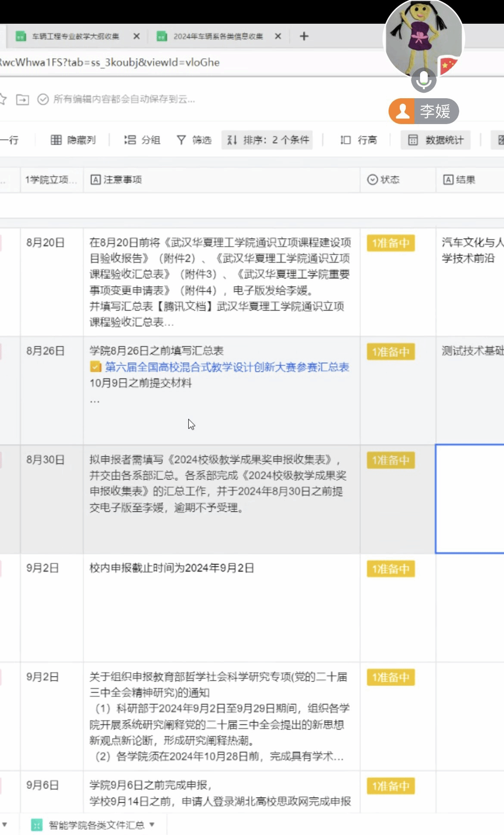504x835 pixels.
Task: Click the move-to-folder icon
Action: coord(22,100)
